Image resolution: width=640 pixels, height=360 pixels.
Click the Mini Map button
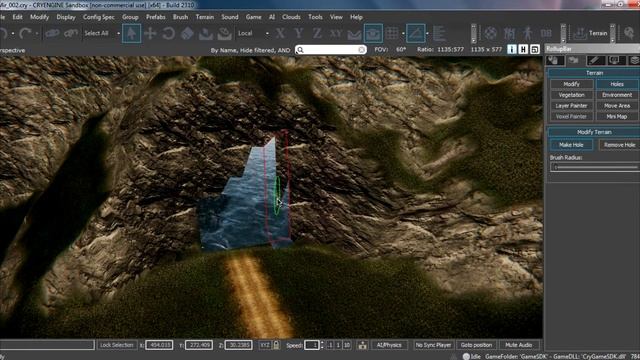coord(617,116)
